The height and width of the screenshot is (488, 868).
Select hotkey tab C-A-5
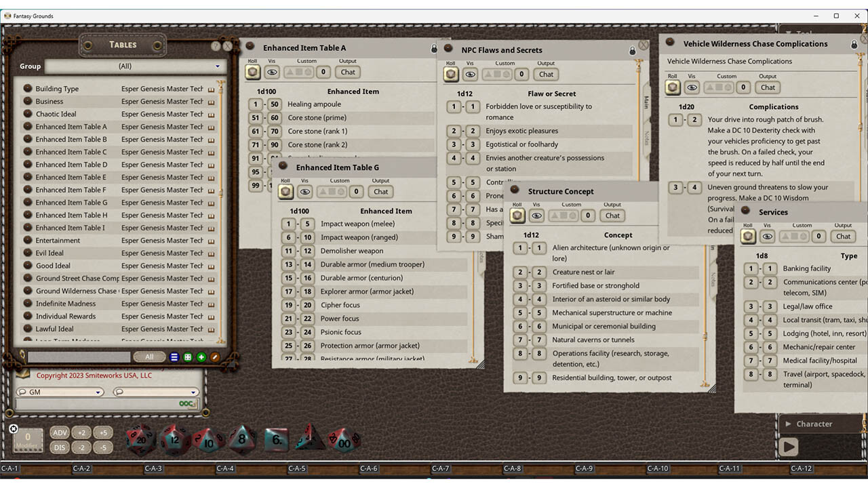pos(296,468)
